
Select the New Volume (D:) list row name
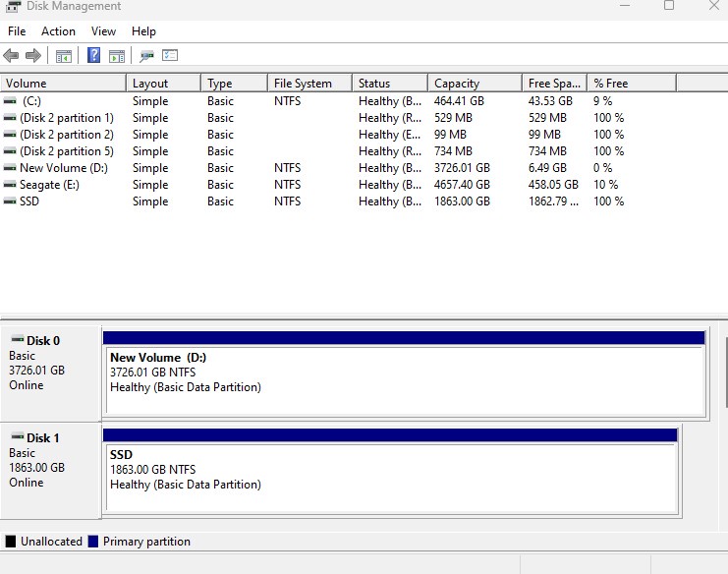pos(64,168)
